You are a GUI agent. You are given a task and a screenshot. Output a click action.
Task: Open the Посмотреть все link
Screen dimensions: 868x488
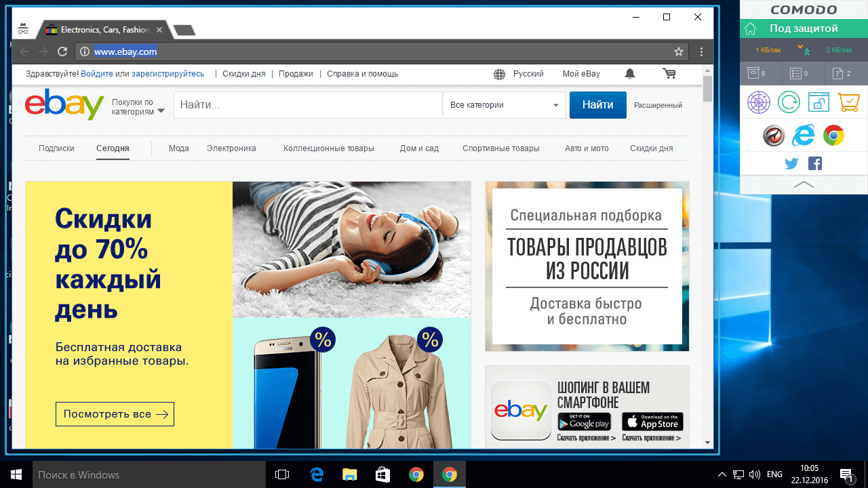[115, 413]
